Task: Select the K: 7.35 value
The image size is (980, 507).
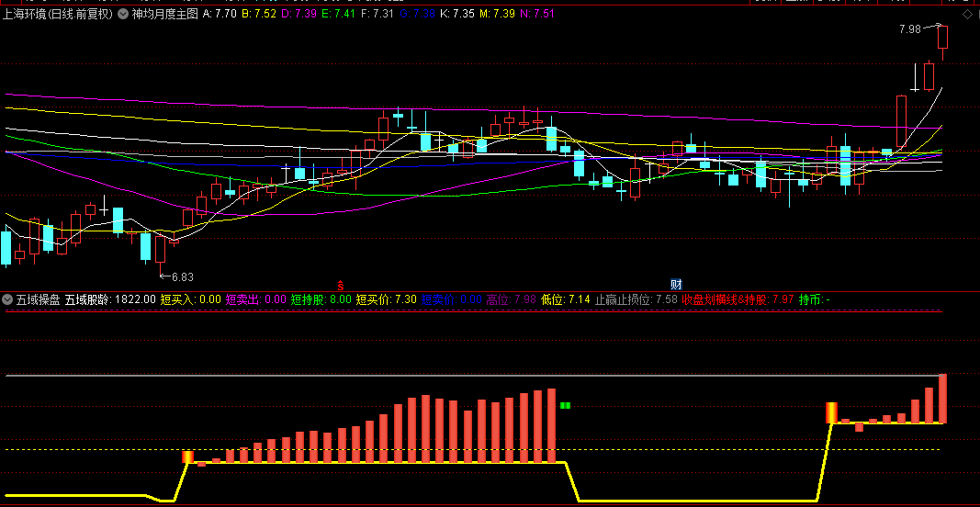Action: pos(457,13)
